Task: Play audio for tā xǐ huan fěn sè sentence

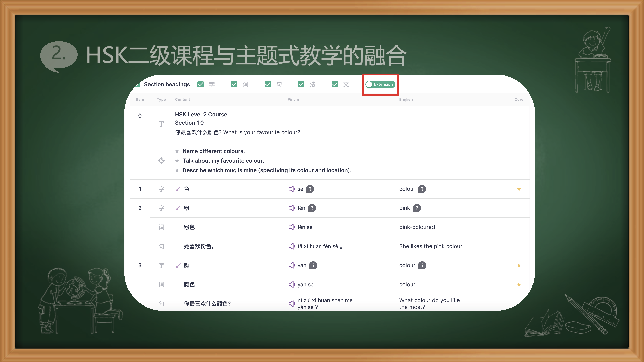Action: point(292,246)
